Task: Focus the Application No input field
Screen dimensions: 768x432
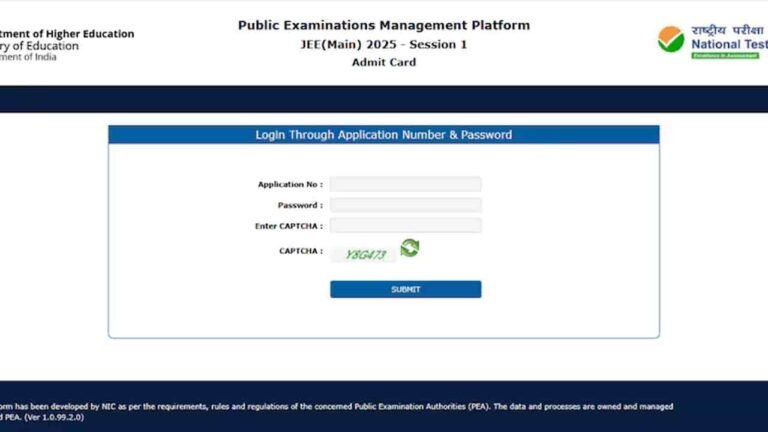Action: pos(405,184)
